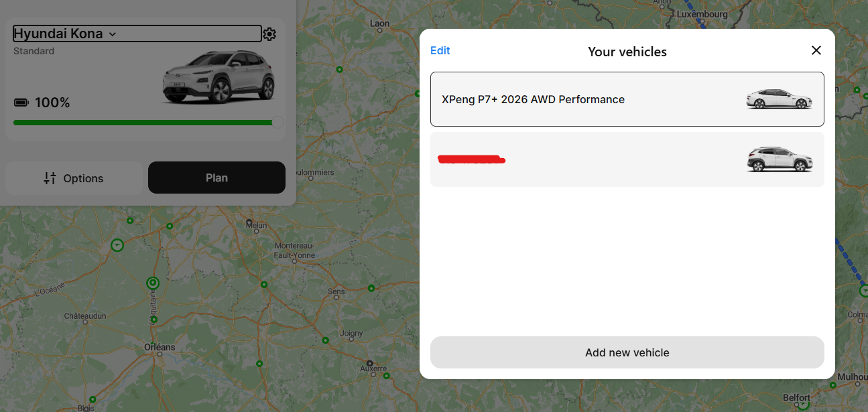Click green charger marker near Sens
The image size is (868, 412).
pyautogui.click(x=371, y=288)
